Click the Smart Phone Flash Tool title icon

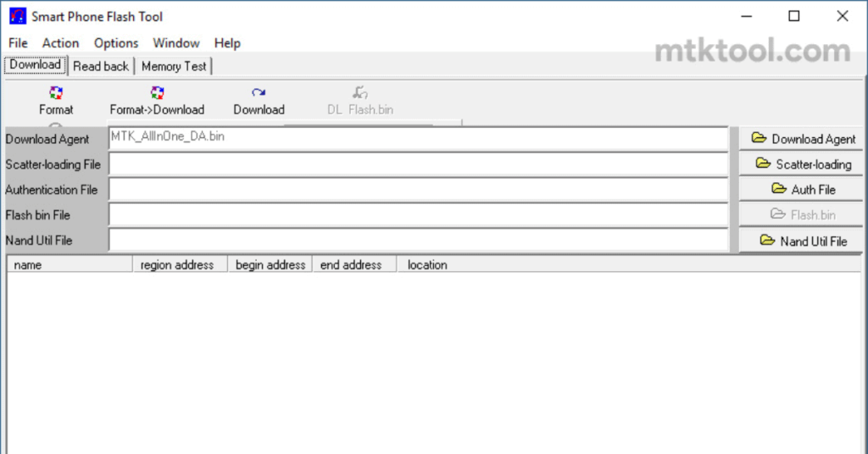click(x=18, y=16)
